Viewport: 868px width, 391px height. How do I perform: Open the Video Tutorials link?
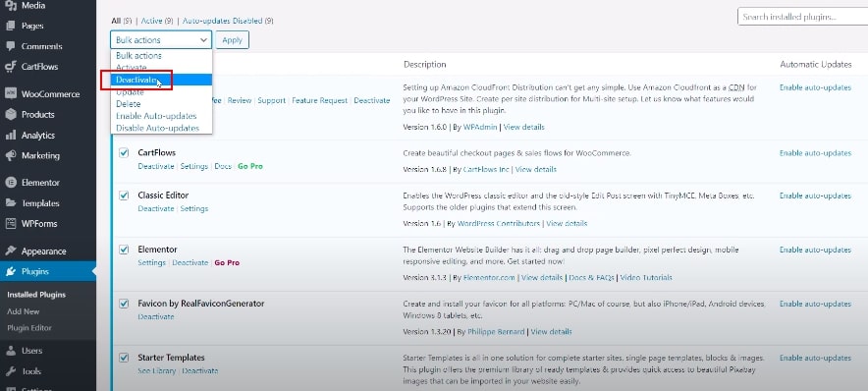646,277
